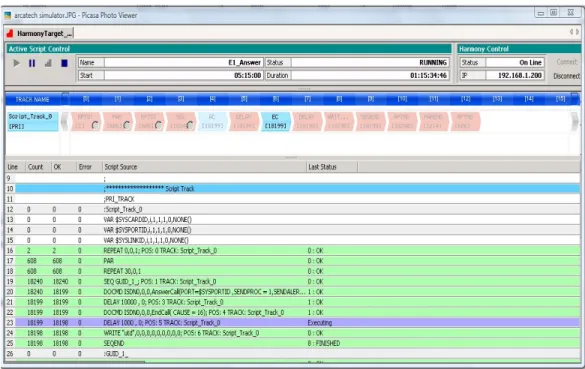This screenshot has height=369, width=585.
Task: Select the SEQ GUID_1_ script line
Action: (293, 281)
